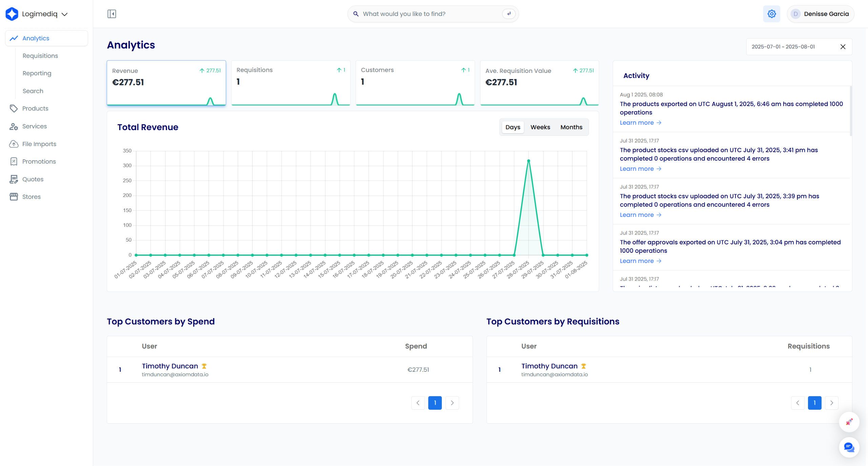The height and width of the screenshot is (466, 868).
Task: Select the Days chart view
Action: click(512, 127)
